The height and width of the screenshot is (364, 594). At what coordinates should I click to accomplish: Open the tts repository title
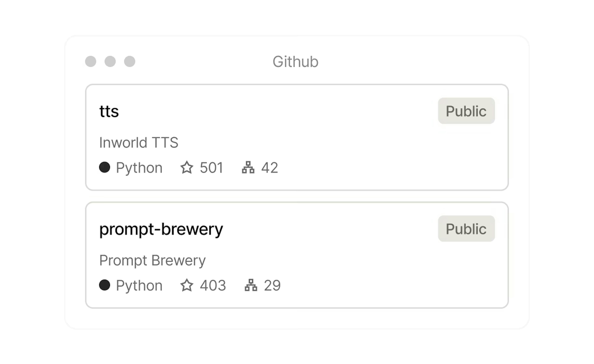[x=109, y=111]
